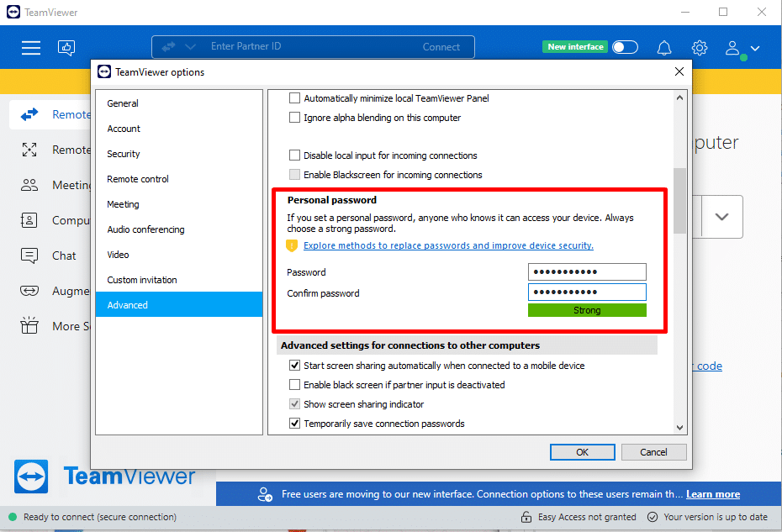
Task: Check Enable black screen if partner input deactivated
Action: tap(295, 385)
